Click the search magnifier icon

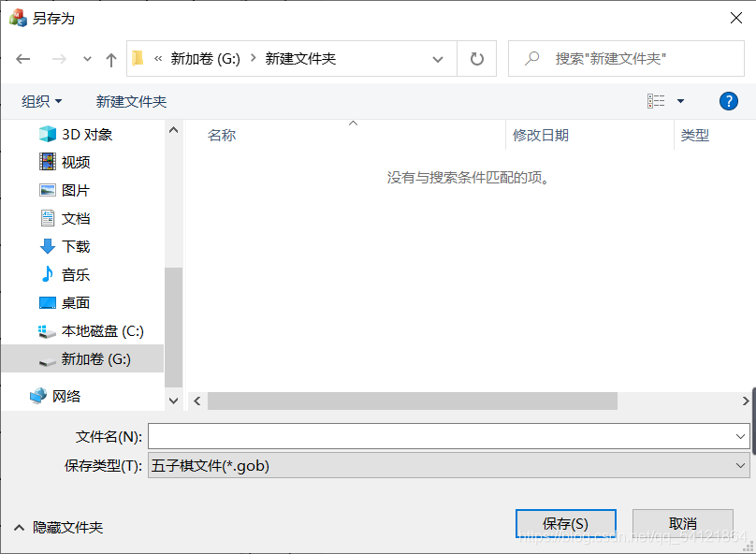click(x=531, y=58)
